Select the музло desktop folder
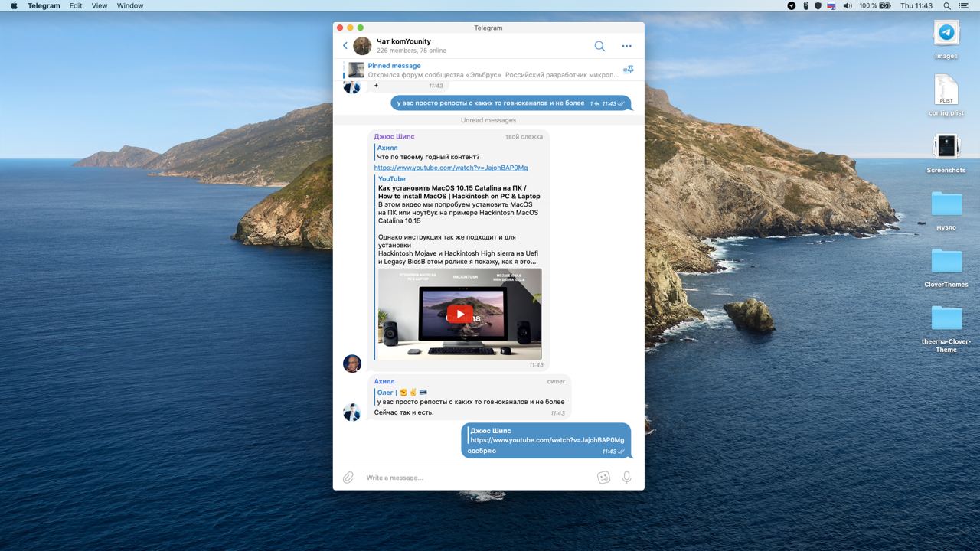 point(946,210)
